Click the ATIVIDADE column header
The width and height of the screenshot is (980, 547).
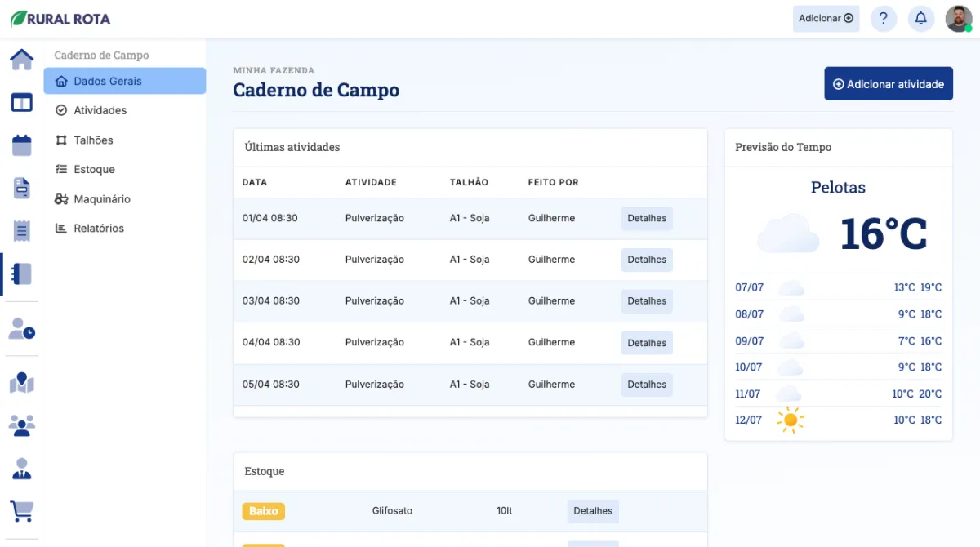click(371, 182)
